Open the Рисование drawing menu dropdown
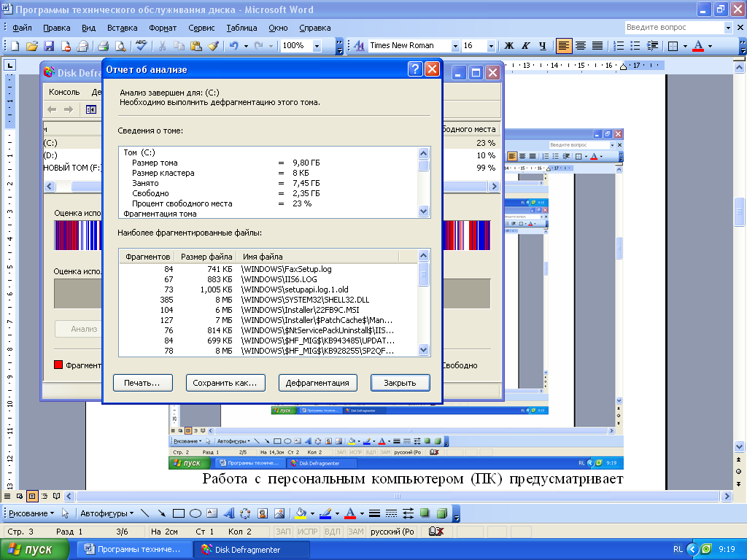 (x=31, y=513)
